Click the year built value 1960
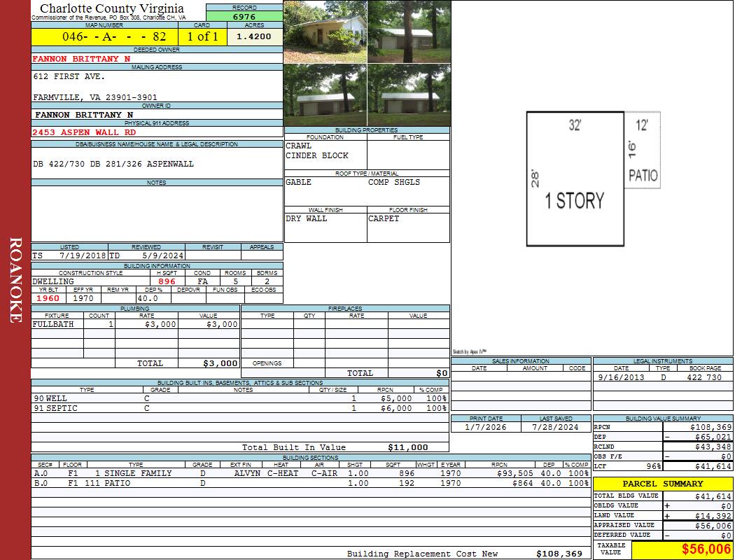This screenshot has height=560, width=735. [48, 298]
